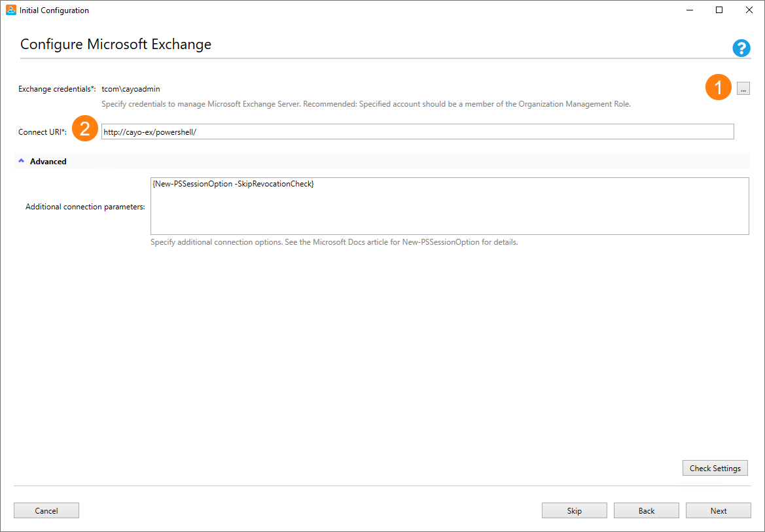This screenshot has width=765, height=532.
Task: Click the Cancel button
Action: [46, 510]
